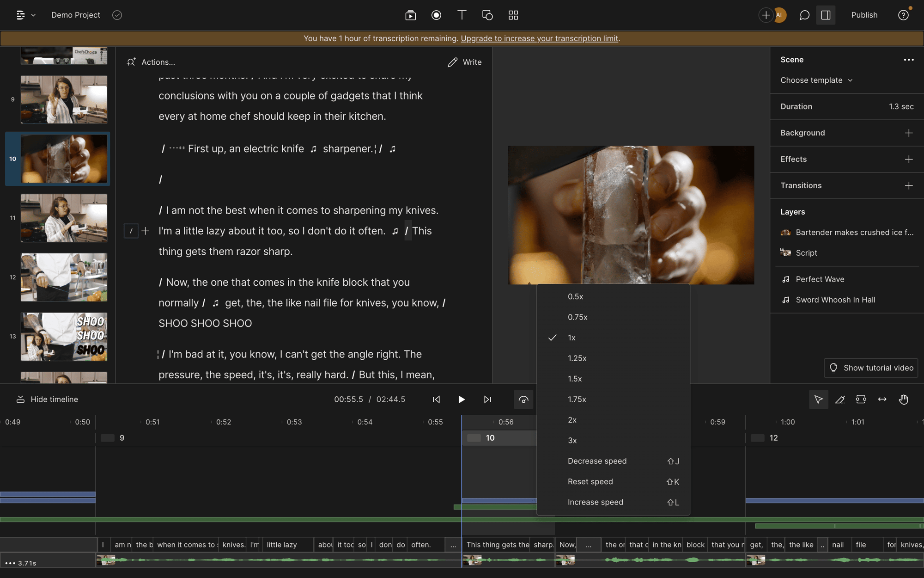
Task: Open the Upgrade transcription limit link
Action: [x=539, y=38]
